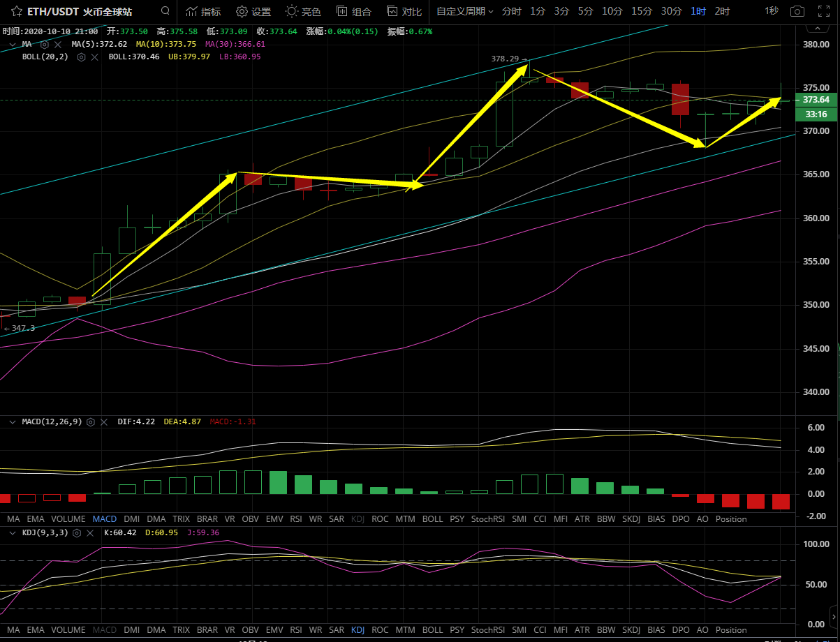Collapse the MACD panel chevron
Viewport: 840px width, 642px height.
(x=12, y=422)
